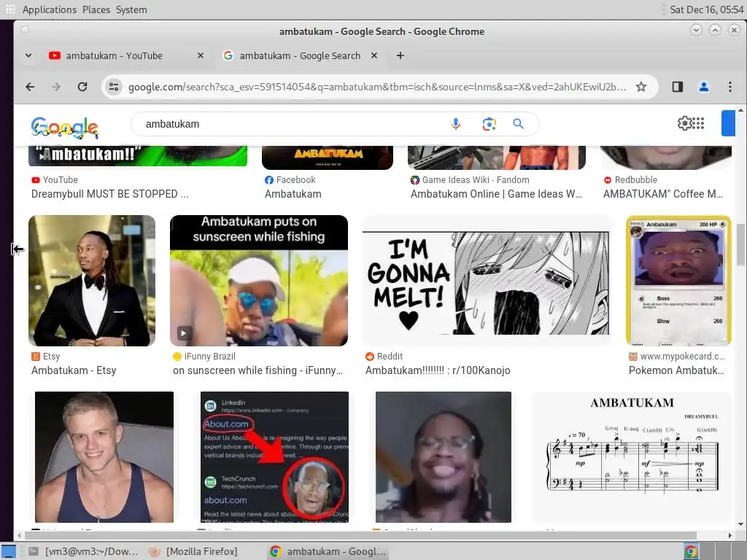Image resolution: width=747 pixels, height=560 pixels.
Task: Click the video play badge on iFunny thumbnail
Action: pyautogui.click(x=184, y=332)
